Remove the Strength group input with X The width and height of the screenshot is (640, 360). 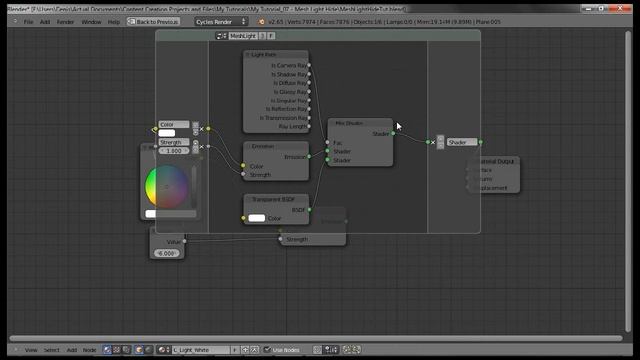(x=202, y=147)
